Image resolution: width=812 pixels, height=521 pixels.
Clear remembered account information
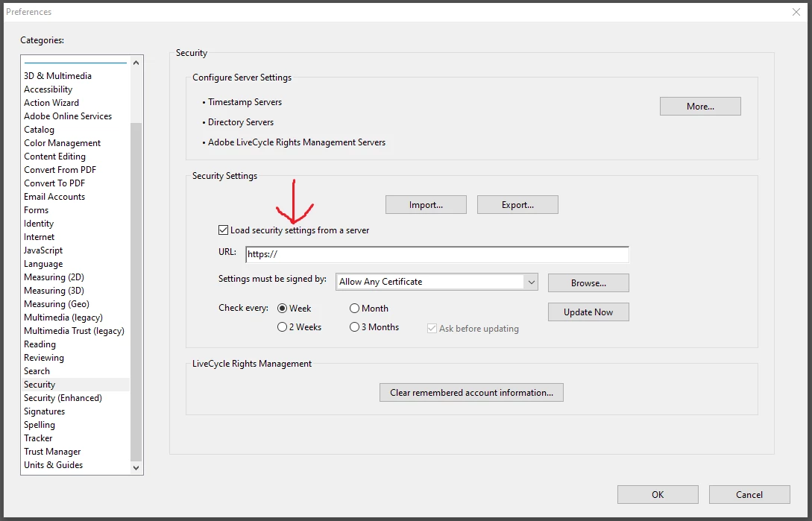pos(471,393)
